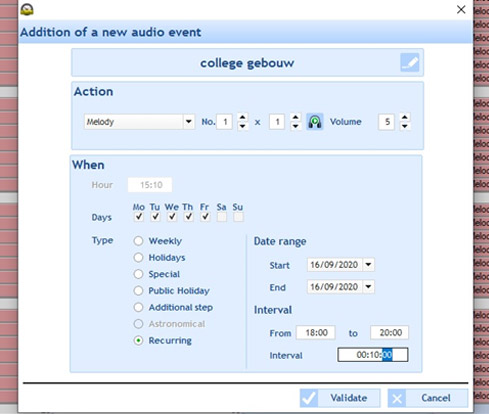The image size is (489, 414).
Task: Check the Sa day checkbox
Action: pos(222,217)
